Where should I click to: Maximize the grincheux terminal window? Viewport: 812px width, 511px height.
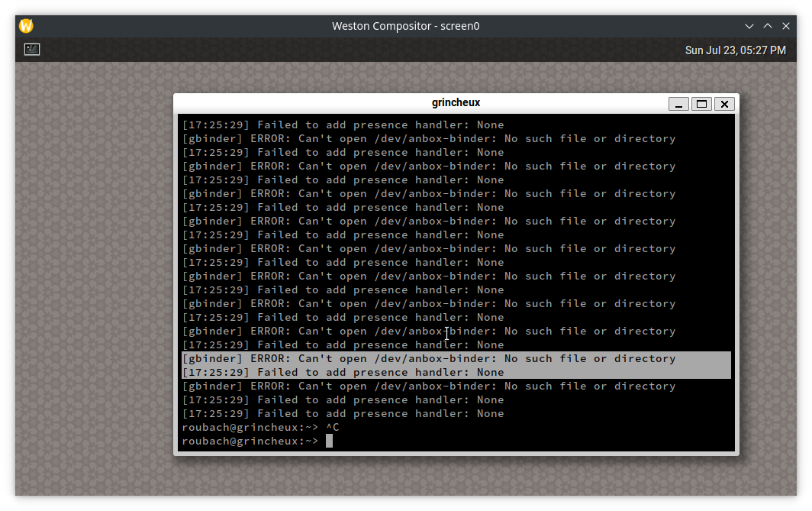pyautogui.click(x=701, y=104)
